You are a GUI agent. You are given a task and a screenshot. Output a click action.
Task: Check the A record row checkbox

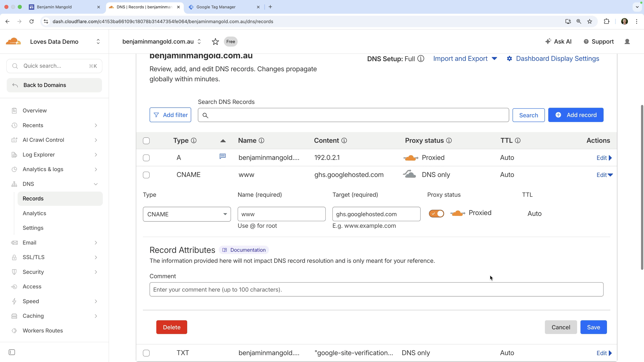(146, 158)
